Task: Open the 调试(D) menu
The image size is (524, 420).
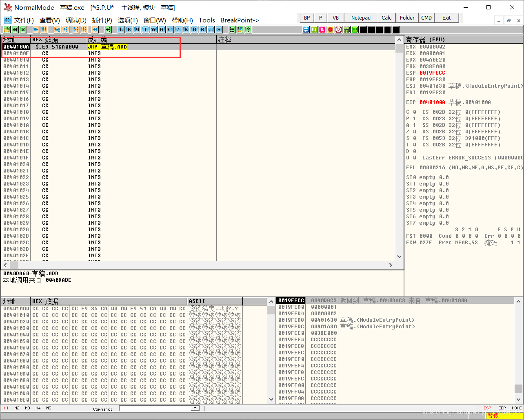Action: (76, 20)
